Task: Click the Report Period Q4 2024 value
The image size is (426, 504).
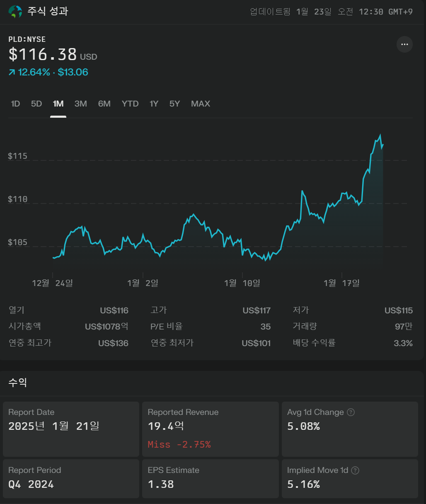Action: [31, 484]
